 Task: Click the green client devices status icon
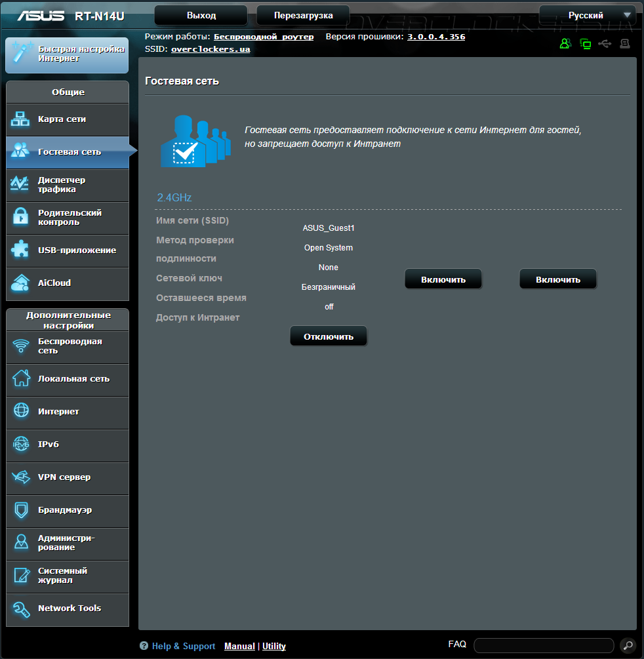(585, 44)
